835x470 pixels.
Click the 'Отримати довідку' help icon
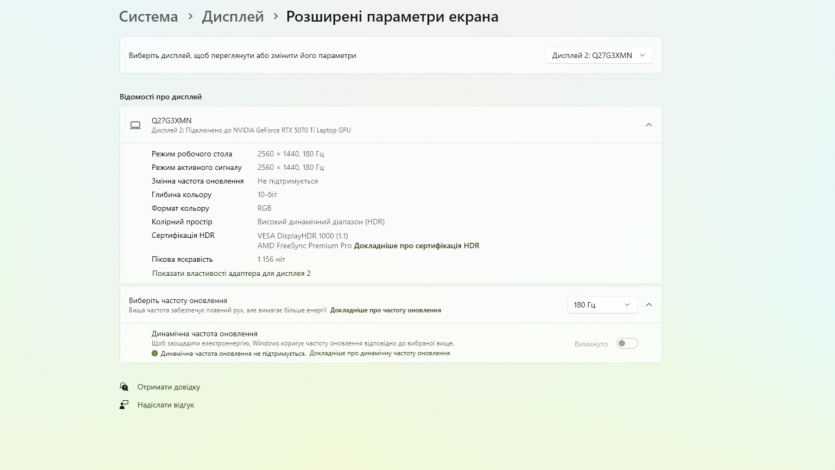click(124, 387)
